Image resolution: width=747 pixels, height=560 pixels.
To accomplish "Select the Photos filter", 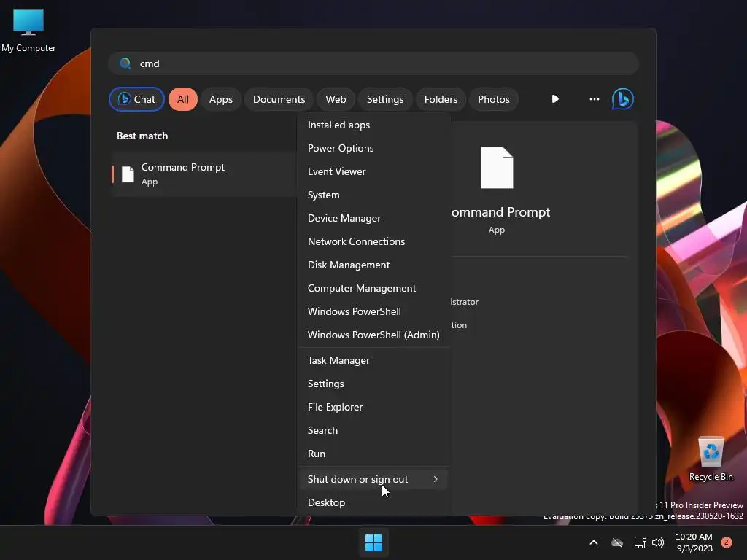I will pyautogui.click(x=494, y=99).
